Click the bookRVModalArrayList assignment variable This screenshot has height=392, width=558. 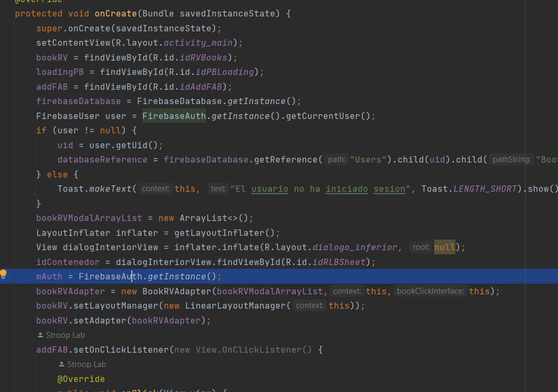tap(89, 218)
